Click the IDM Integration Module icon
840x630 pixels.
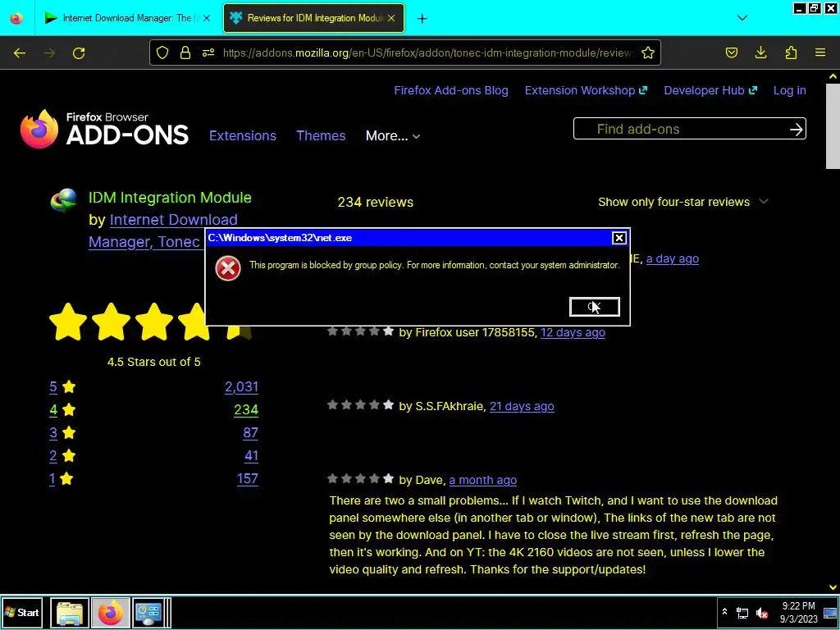point(64,201)
